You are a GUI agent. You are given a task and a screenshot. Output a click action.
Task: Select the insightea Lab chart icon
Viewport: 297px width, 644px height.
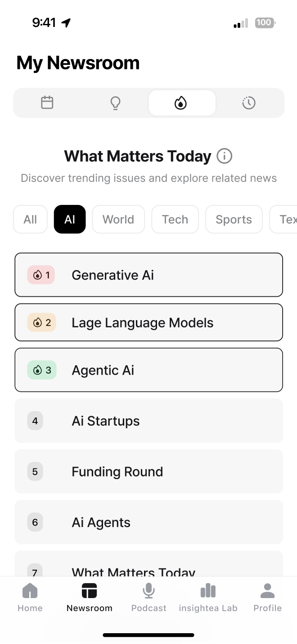(208, 590)
